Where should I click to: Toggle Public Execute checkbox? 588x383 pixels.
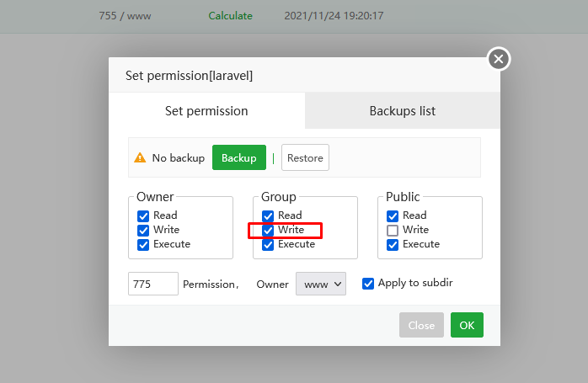tap(393, 244)
